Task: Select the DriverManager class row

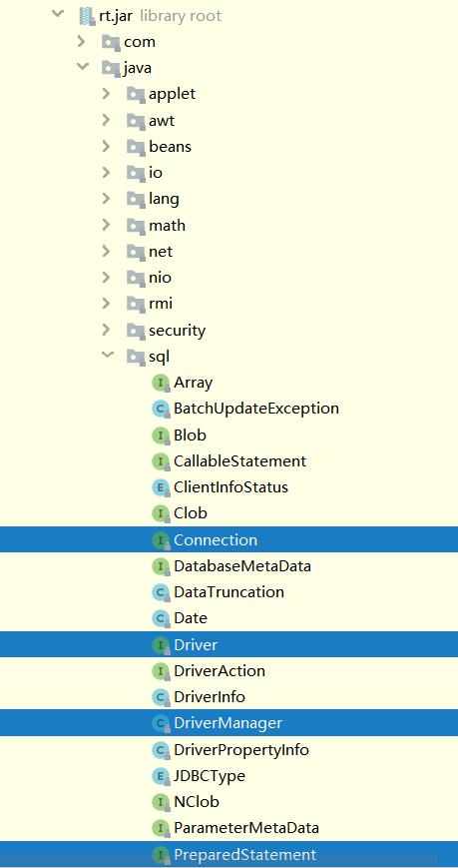Action: tap(229, 723)
